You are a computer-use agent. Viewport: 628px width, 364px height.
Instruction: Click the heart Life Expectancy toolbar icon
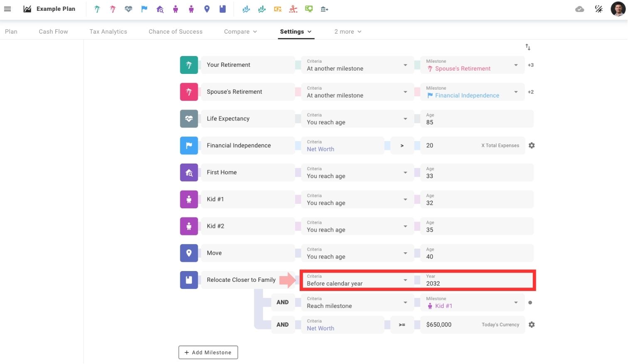click(128, 9)
